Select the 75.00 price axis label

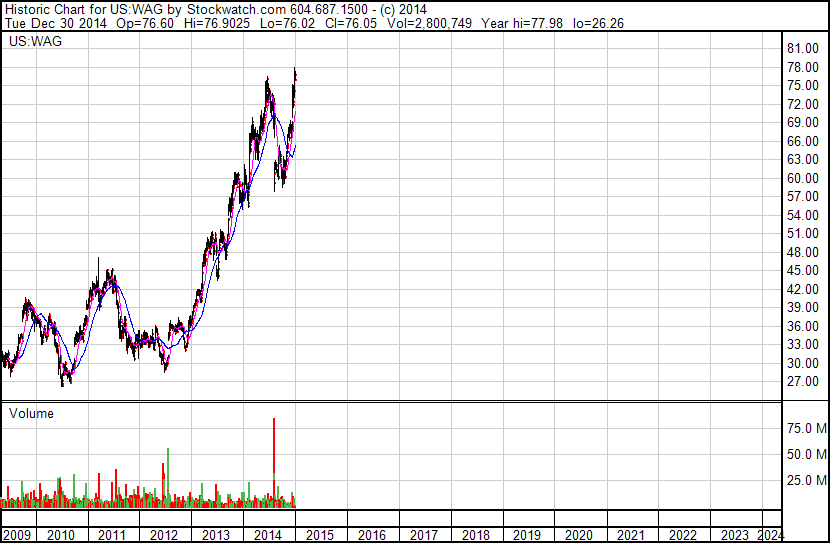click(x=803, y=85)
